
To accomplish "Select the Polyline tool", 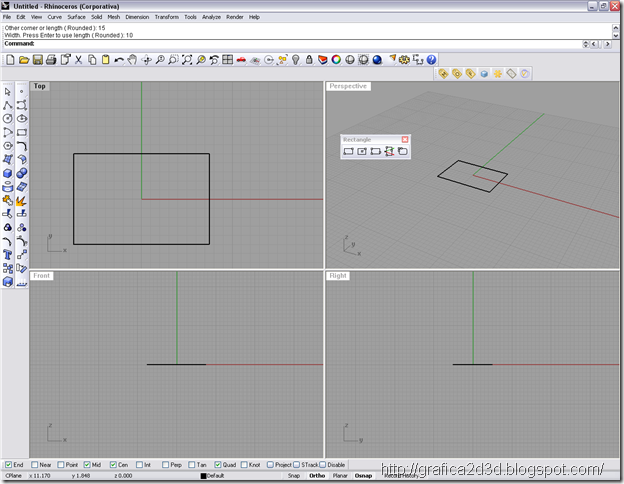I will pyautogui.click(x=8, y=105).
